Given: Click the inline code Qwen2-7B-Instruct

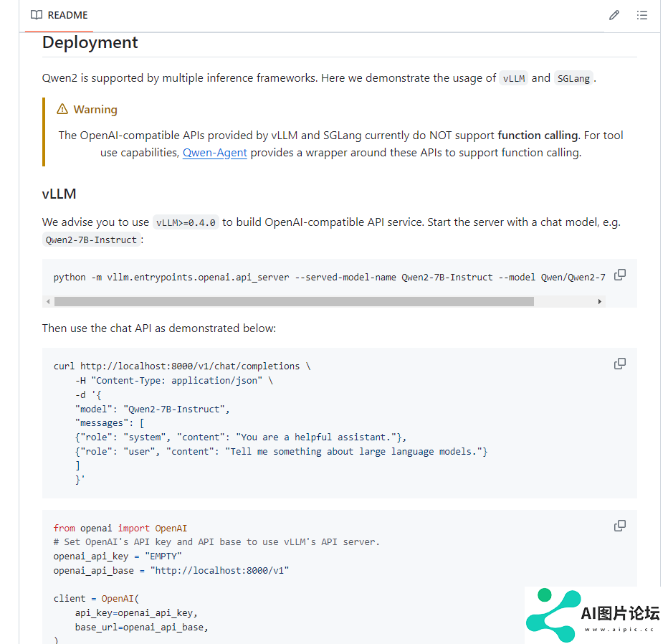Looking at the screenshot, I should click(x=91, y=240).
